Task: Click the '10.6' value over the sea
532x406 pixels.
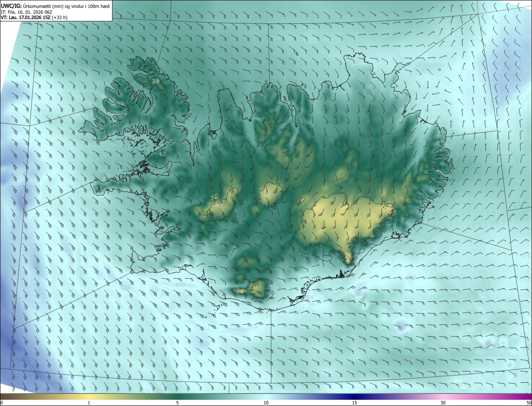Action: 125,287
